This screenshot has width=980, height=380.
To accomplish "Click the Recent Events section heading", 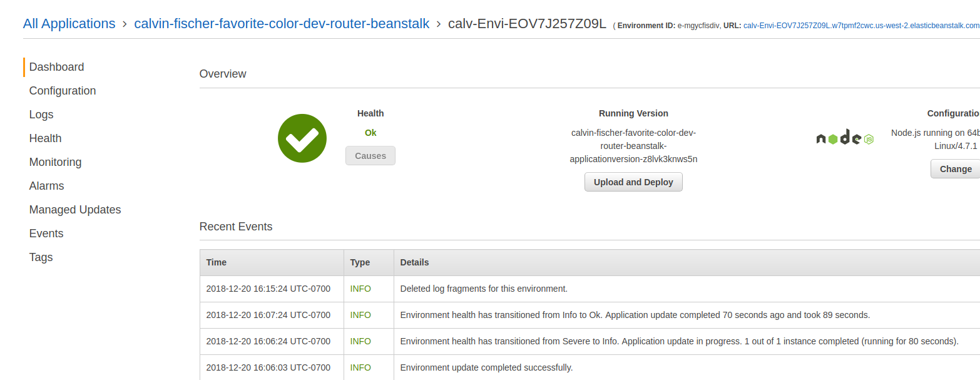I will click(236, 227).
